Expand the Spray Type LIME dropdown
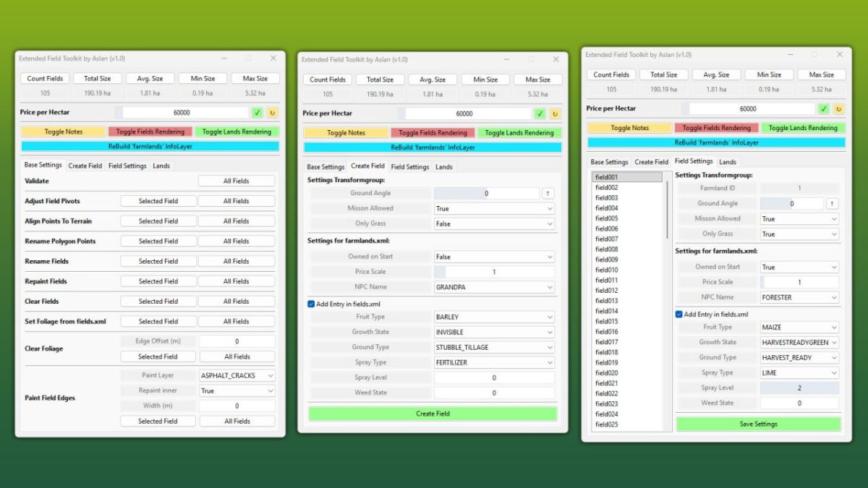Viewport: 868px width, 488px height. pyautogui.click(x=799, y=372)
